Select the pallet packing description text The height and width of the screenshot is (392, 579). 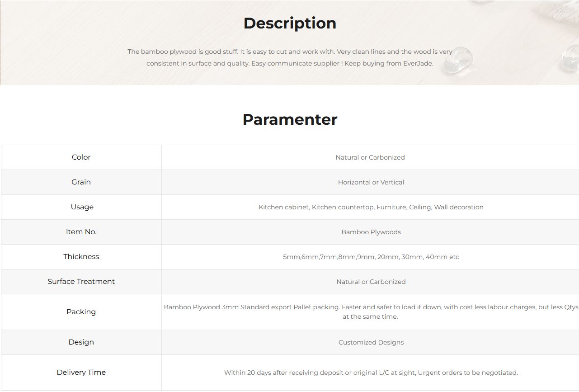click(371, 312)
